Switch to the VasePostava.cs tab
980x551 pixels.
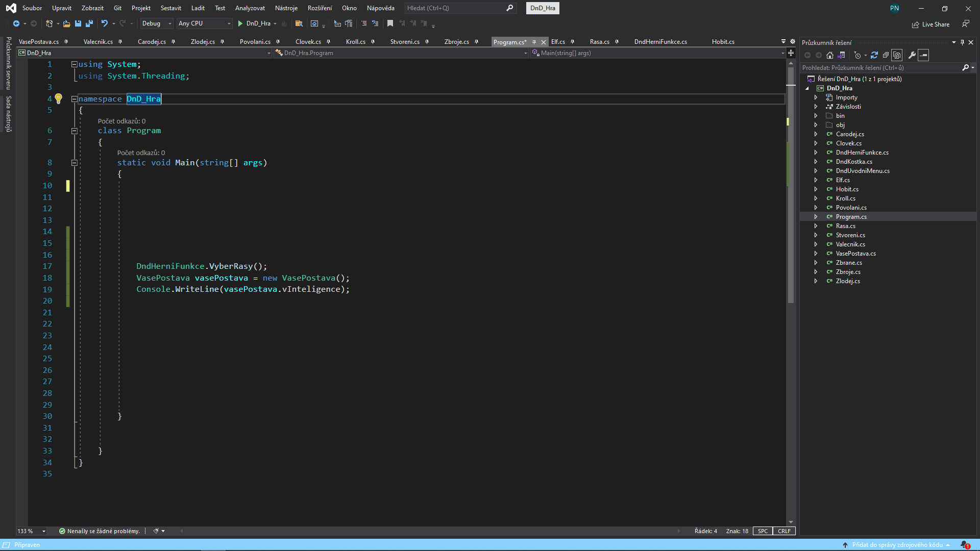tap(39, 42)
